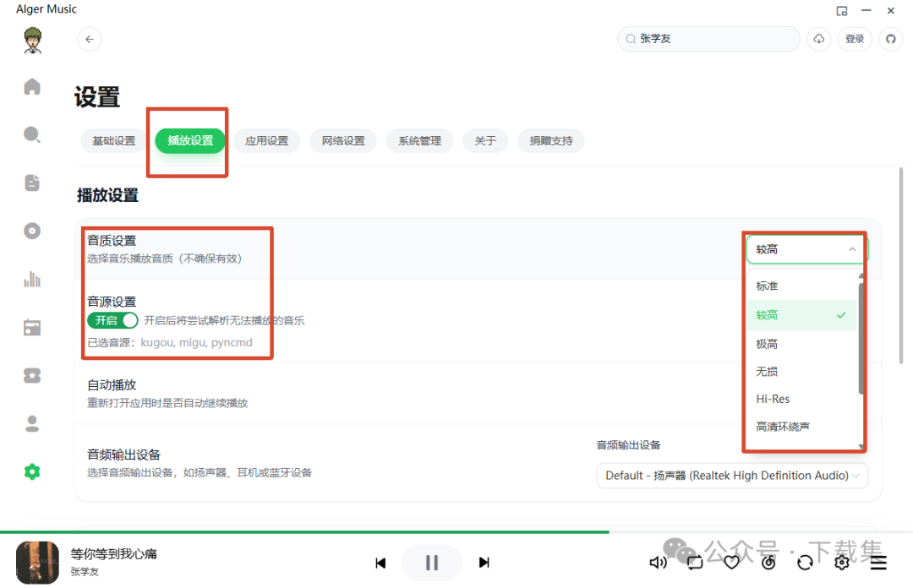
Task: Open the 捐赠支持 tab
Action: pyautogui.click(x=551, y=141)
